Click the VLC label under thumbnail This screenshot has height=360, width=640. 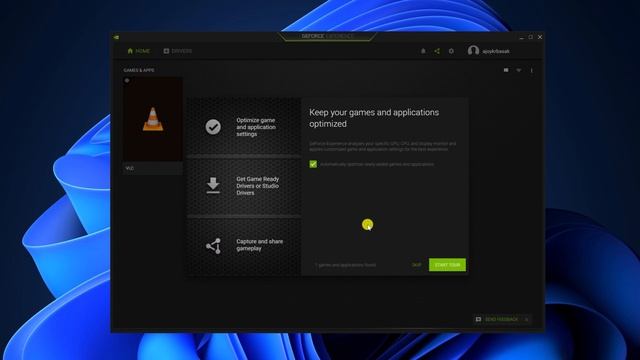tap(130, 168)
